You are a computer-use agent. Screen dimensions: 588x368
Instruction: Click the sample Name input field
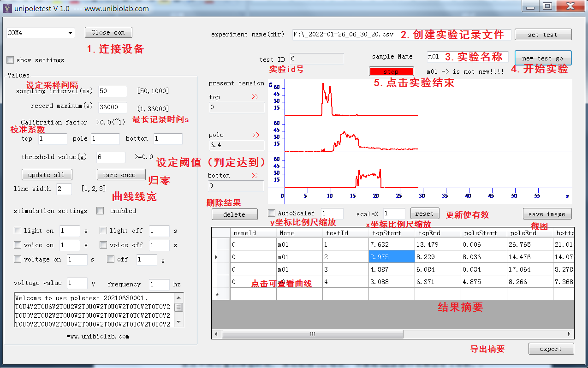coord(467,57)
